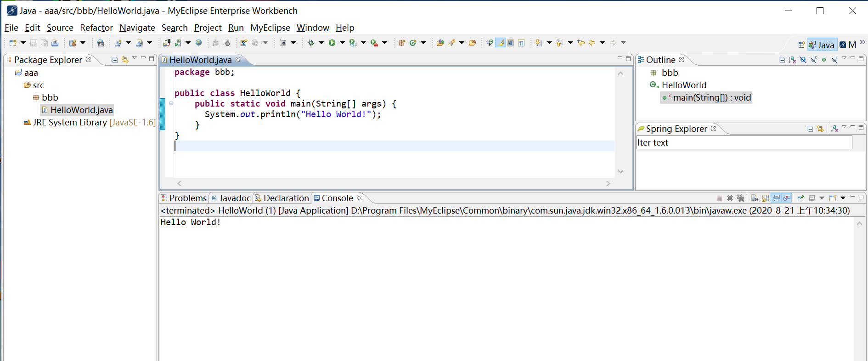
Task: Switch to the Javadoc tab
Action: coord(231,198)
